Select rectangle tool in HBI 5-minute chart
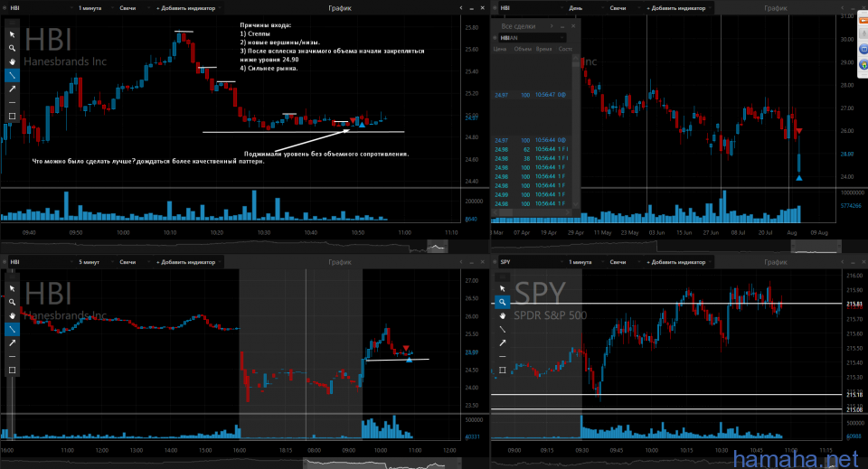868x469 pixels. (x=12, y=370)
